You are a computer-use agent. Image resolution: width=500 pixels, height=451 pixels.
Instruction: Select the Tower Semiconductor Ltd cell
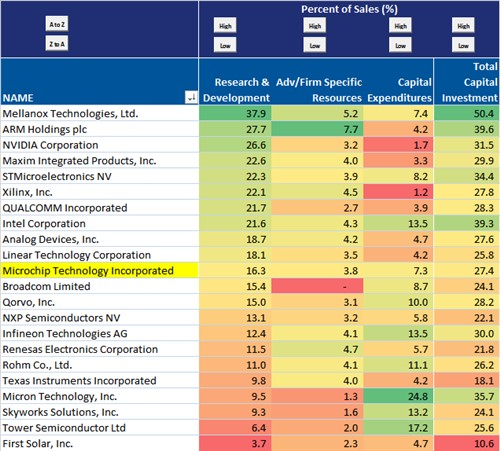click(x=99, y=428)
